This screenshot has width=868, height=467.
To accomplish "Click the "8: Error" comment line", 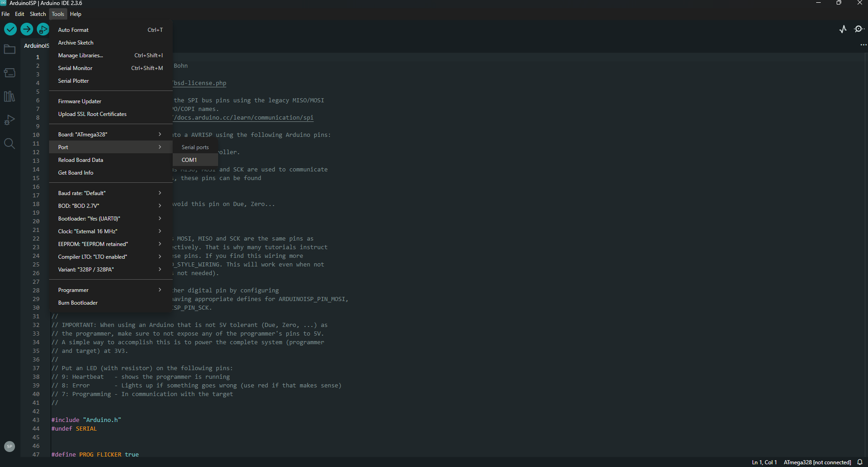I will (196, 386).
